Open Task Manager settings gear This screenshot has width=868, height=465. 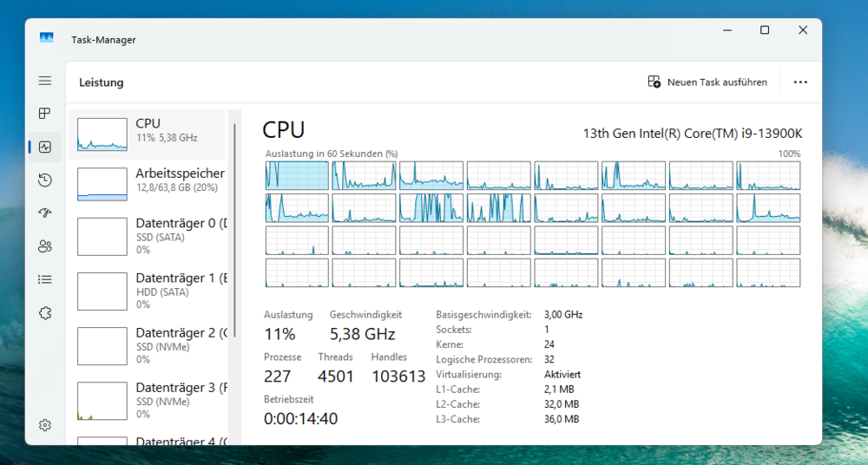(45, 425)
